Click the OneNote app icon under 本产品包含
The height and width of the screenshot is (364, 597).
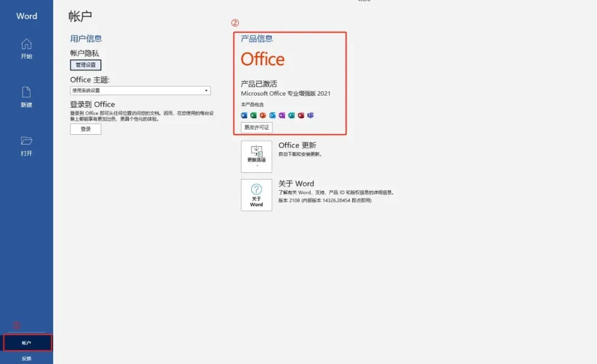[282, 115]
